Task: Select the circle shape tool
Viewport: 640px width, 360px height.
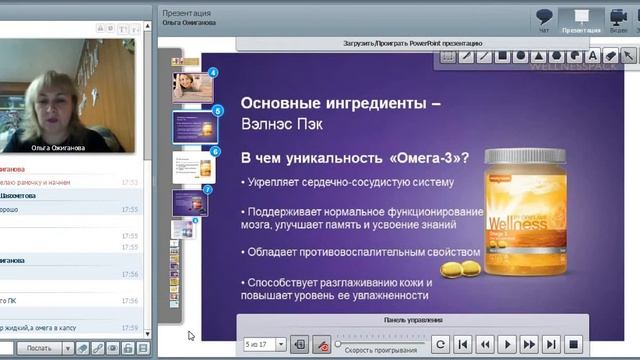Action: 520,56
